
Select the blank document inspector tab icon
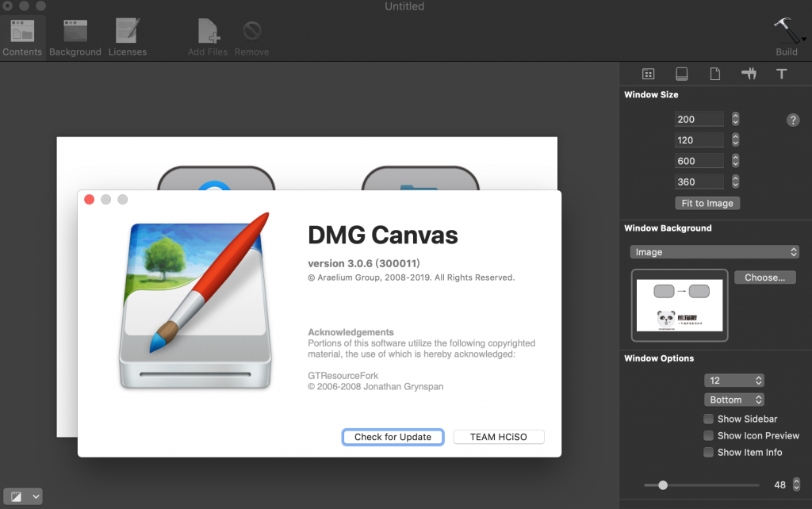[715, 74]
